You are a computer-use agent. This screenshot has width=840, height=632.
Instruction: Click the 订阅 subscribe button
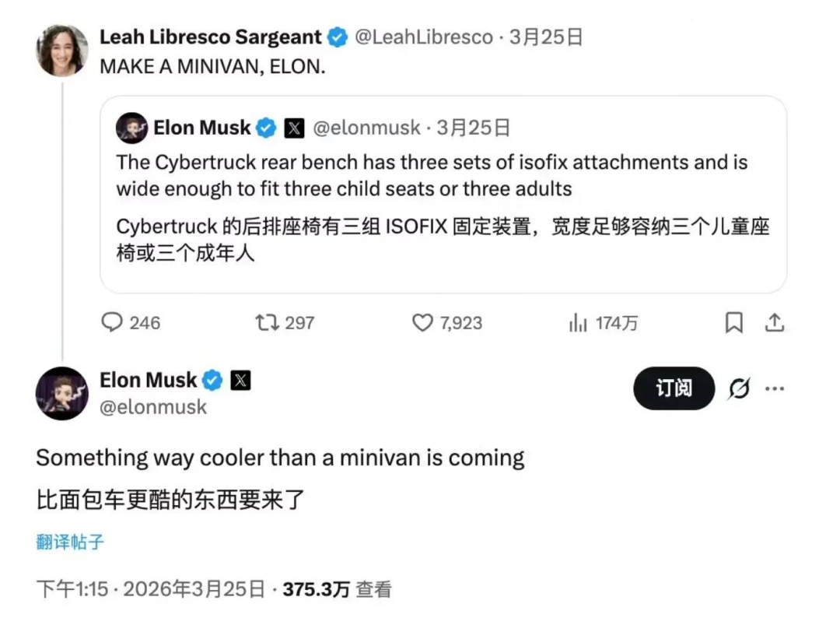(x=674, y=388)
